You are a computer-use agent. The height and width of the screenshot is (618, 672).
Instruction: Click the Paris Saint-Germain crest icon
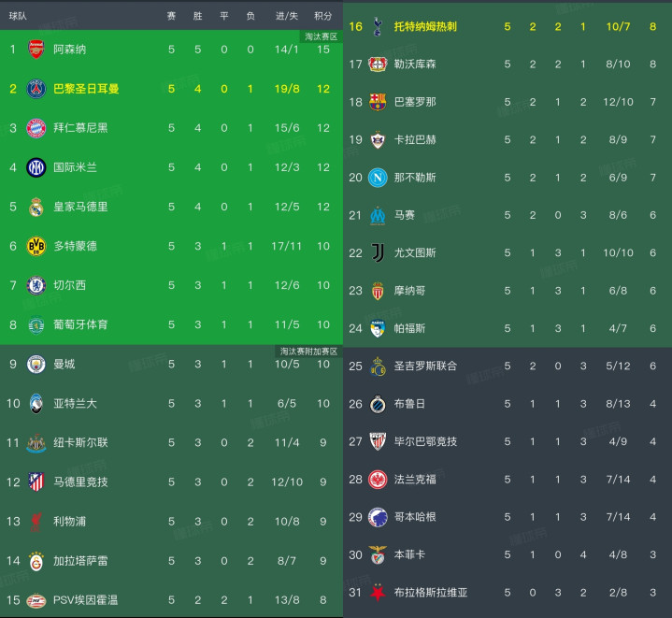pos(36,89)
